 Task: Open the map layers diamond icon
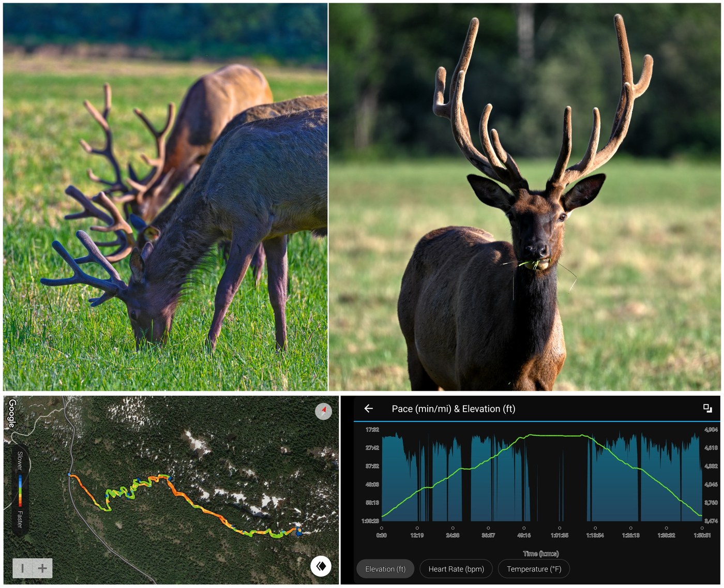pyautogui.click(x=321, y=566)
